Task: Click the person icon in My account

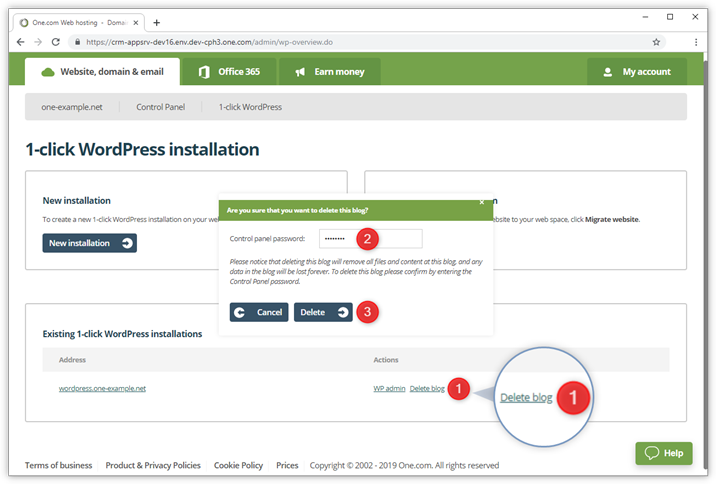Action: pyautogui.click(x=608, y=72)
